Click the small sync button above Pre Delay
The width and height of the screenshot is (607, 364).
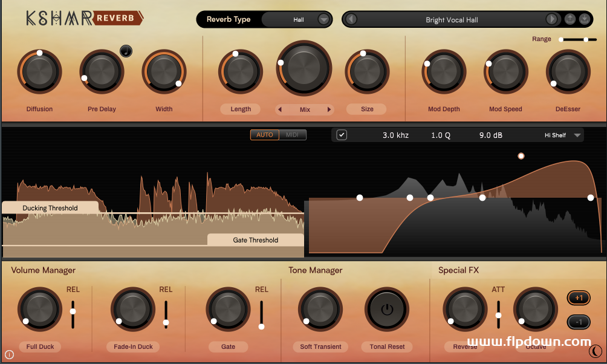pyautogui.click(x=125, y=51)
